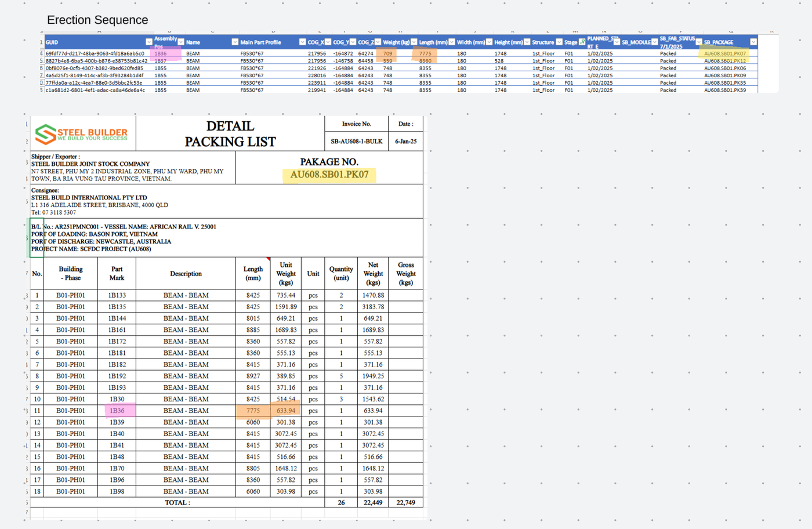Click part mark 1B98 in last row
Viewport: 812px width, 529px height.
(117, 491)
